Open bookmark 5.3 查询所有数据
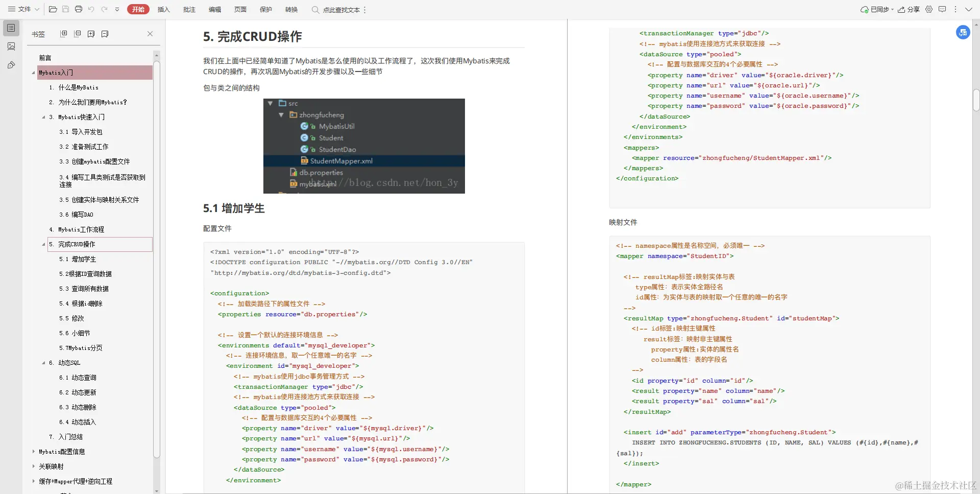This screenshot has height=494, width=980. pyautogui.click(x=84, y=289)
